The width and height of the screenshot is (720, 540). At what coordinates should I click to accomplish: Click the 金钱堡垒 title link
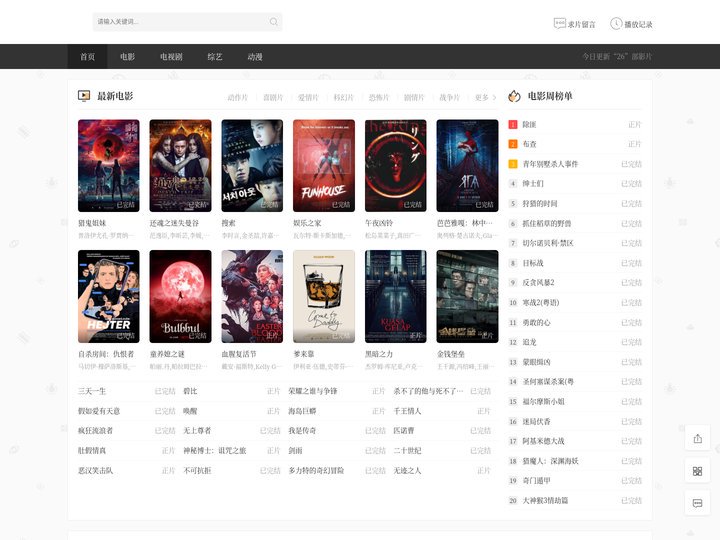tap(451, 354)
